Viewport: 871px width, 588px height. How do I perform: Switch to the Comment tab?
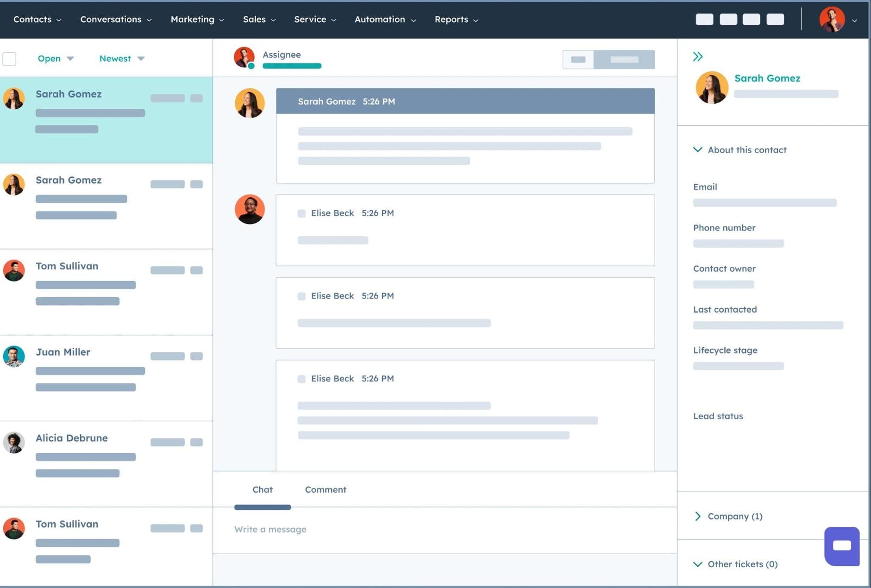click(x=326, y=489)
